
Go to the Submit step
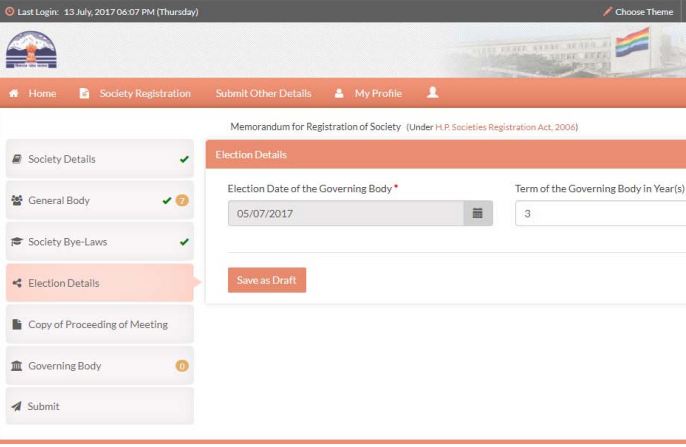click(100, 406)
